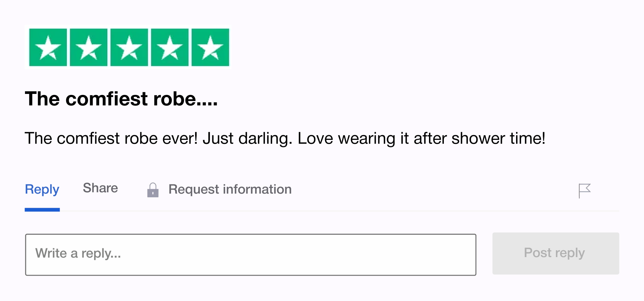The height and width of the screenshot is (301, 644).
Task: Open Request information option
Action: click(x=230, y=190)
